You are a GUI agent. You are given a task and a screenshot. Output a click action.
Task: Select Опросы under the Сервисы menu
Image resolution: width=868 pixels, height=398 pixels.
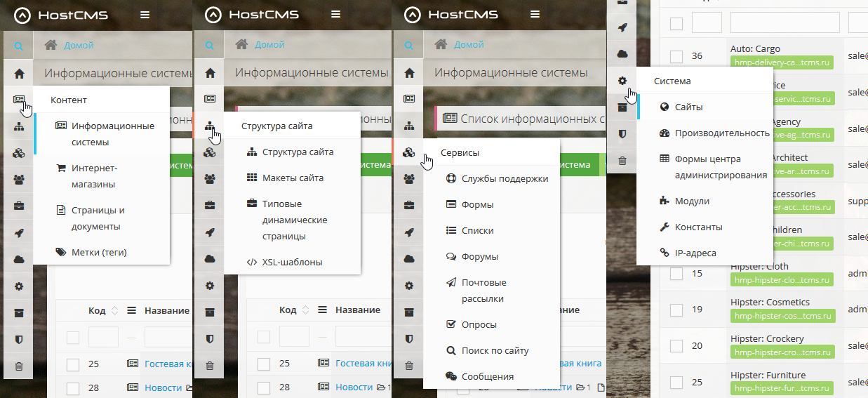[x=479, y=325]
